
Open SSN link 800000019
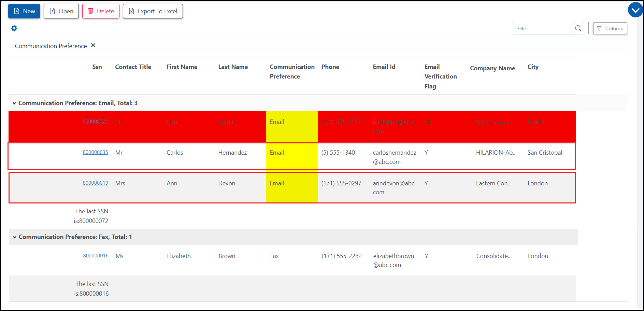point(95,183)
